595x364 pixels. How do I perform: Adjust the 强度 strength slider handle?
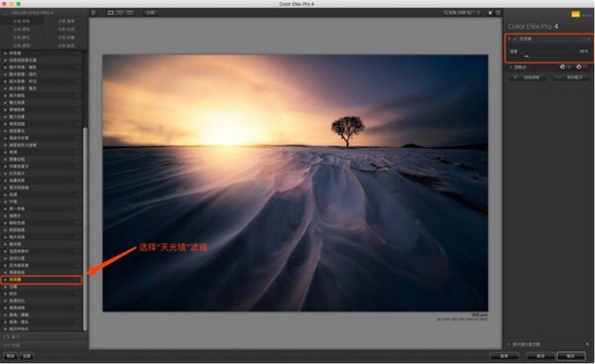pos(527,57)
